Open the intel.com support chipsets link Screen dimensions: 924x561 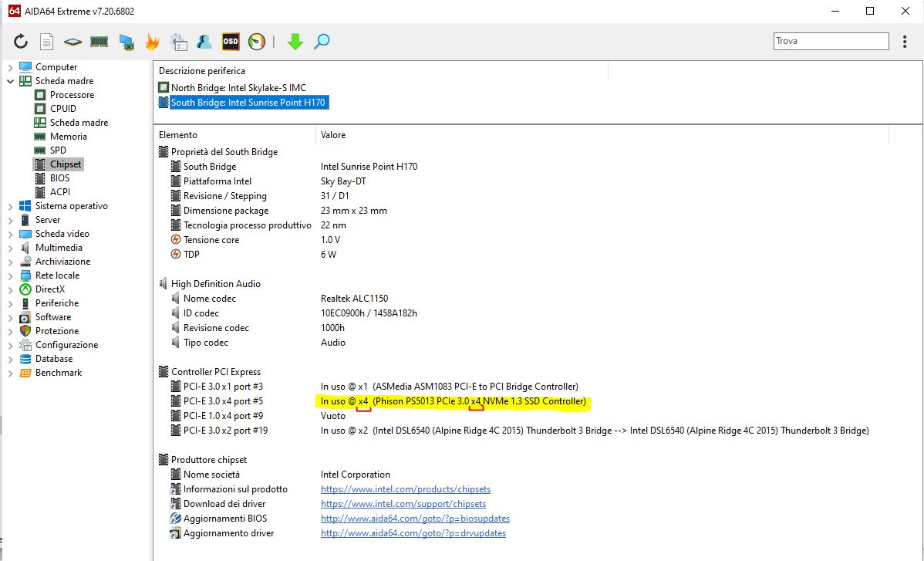click(x=403, y=504)
